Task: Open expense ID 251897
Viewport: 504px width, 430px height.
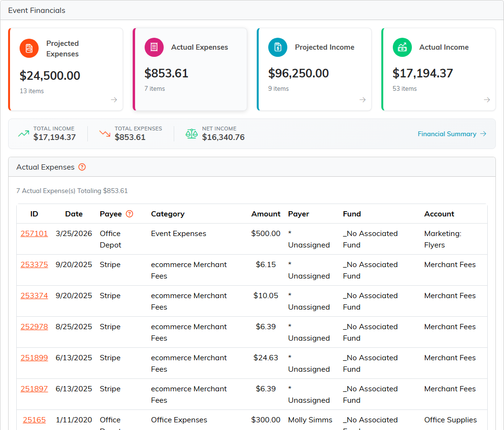Action: [34, 389]
